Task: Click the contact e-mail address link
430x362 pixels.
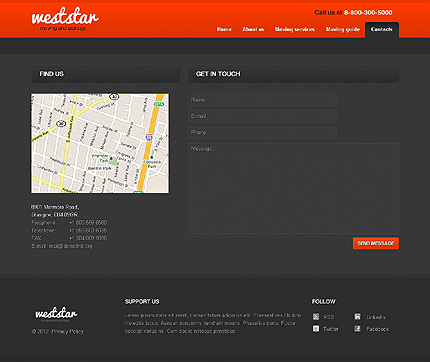Action: click(x=71, y=246)
